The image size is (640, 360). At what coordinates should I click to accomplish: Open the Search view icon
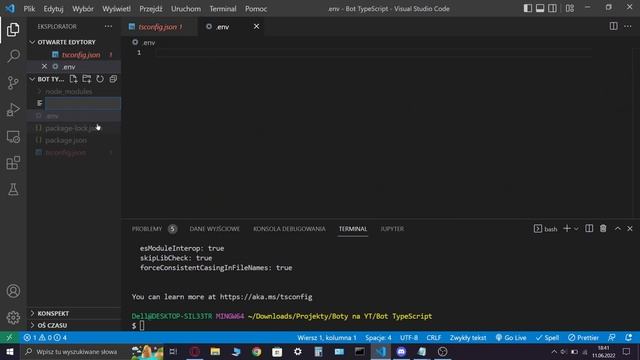(13, 56)
